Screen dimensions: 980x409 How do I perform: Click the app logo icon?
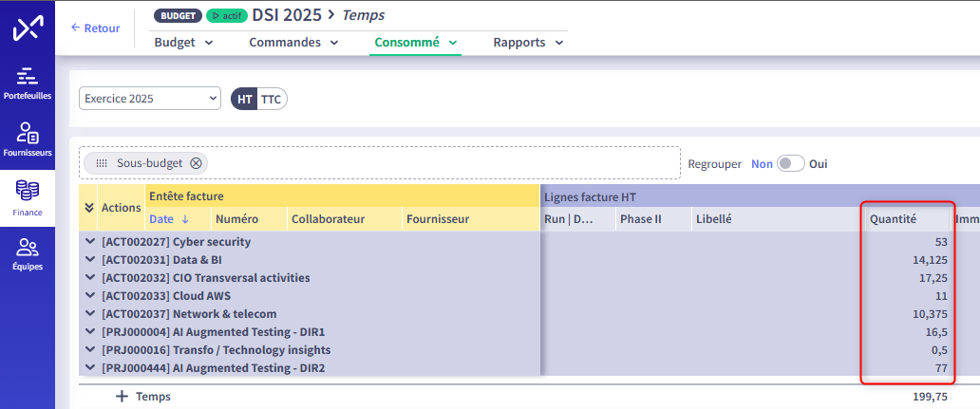coord(27,28)
